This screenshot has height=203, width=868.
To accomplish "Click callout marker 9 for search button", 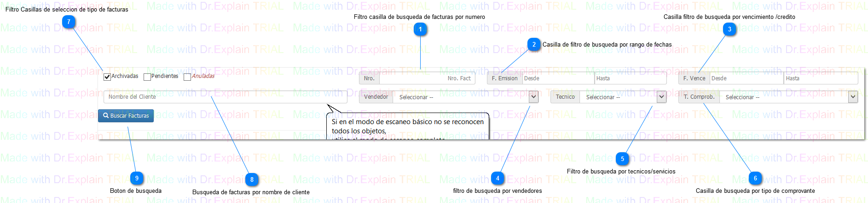I will click(137, 178).
